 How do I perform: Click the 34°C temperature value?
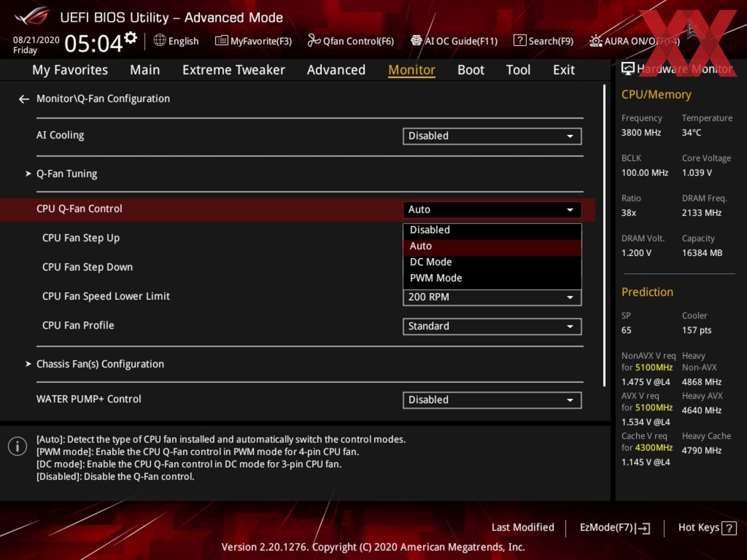tap(692, 133)
